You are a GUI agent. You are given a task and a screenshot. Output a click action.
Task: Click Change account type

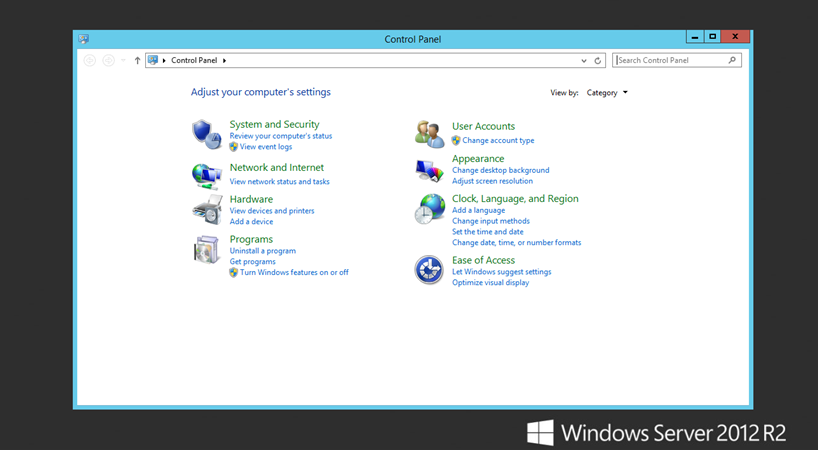pyautogui.click(x=498, y=141)
